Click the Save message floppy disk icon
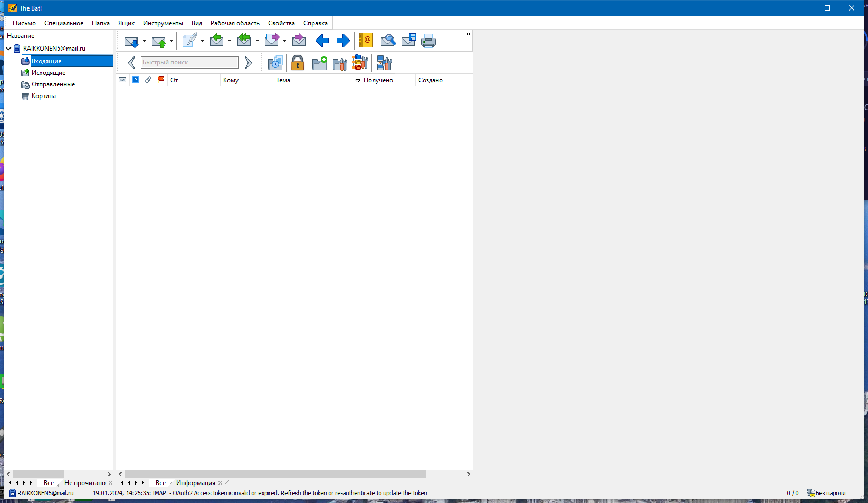This screenshot has height=503, width=868. pyautogui.click(x=408, y=41)
